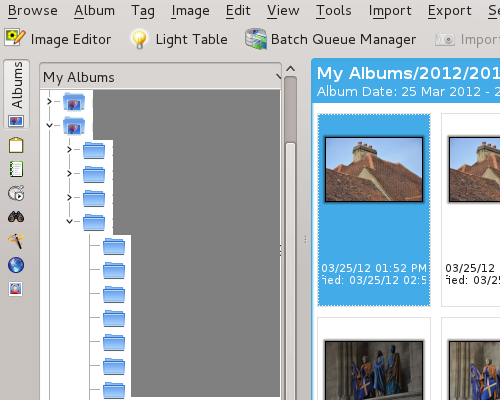Open the Tools menu
Image resolution: width=500 pixels, height=400 pixels.
(x=334, y=10)
